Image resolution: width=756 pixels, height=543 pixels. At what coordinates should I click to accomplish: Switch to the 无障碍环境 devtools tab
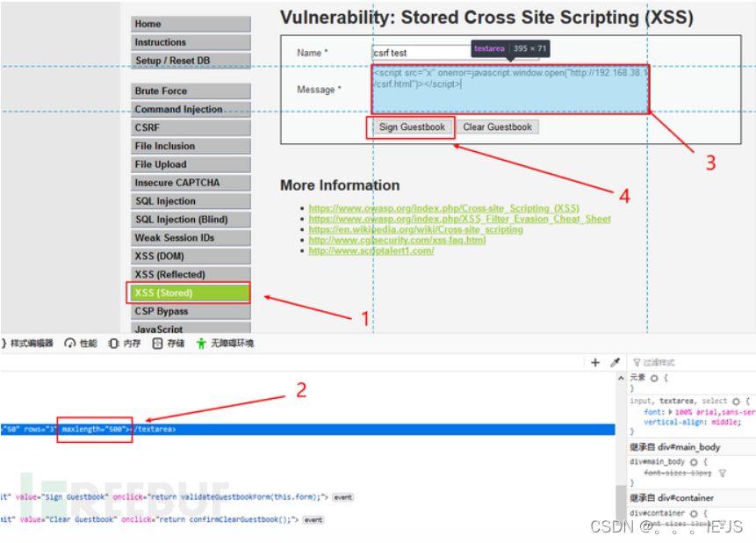225,344
